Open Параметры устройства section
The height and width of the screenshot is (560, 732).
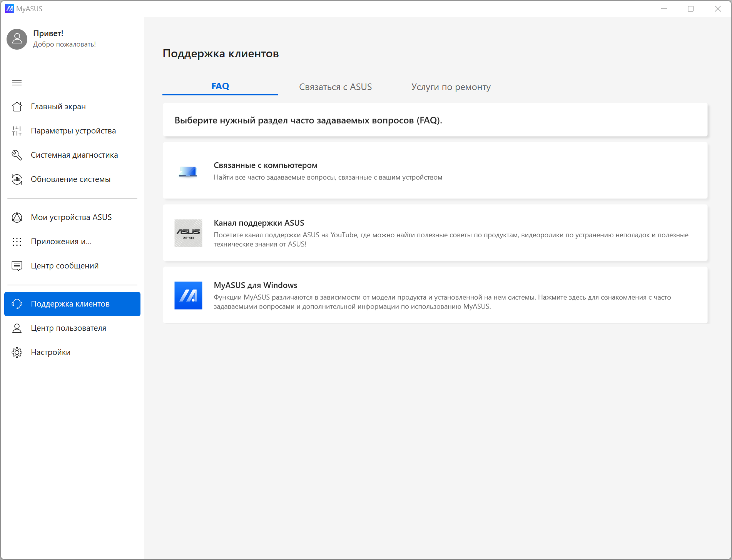point(72,131)
